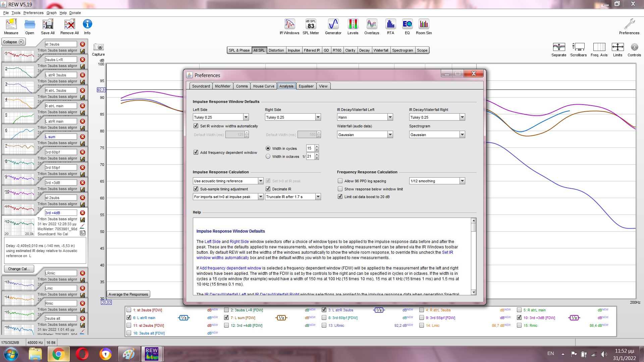Image resolution: width=644 pixels, height=362 pixels.
Task: Select the Waterfall graph tab
Action: [381, 50]
